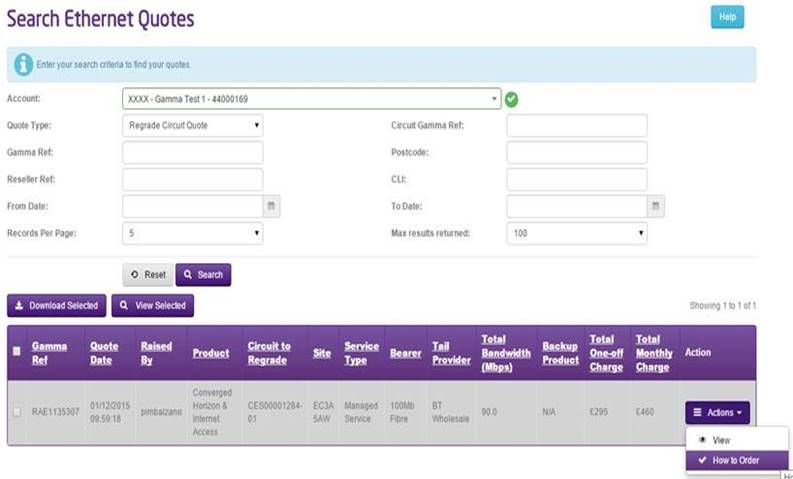Sort by Total One-off Charge column
Viewport: 793px width, 479px height.
tap(606, 353)
